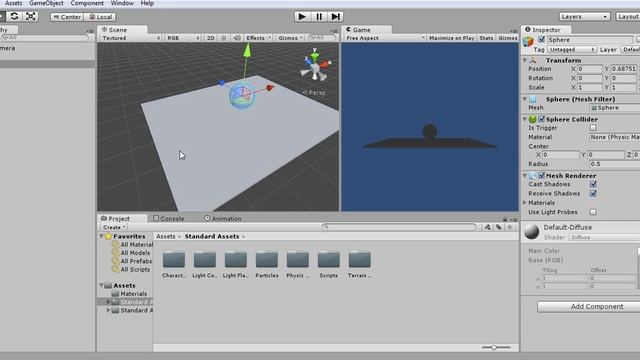Open the Window menu
Screen dimensions: 640x360
[x=122, y=3]
